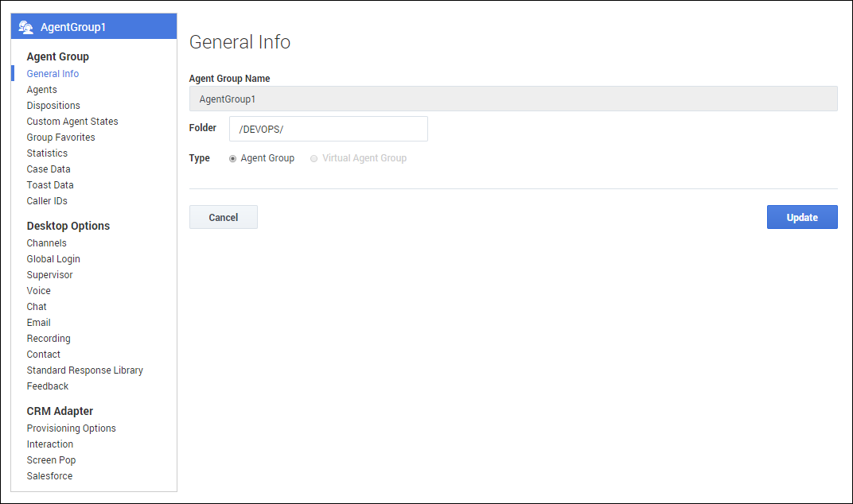Click the AgentGroup1 header title
Screen dimensions: 853x504
(x=73, y=27)
